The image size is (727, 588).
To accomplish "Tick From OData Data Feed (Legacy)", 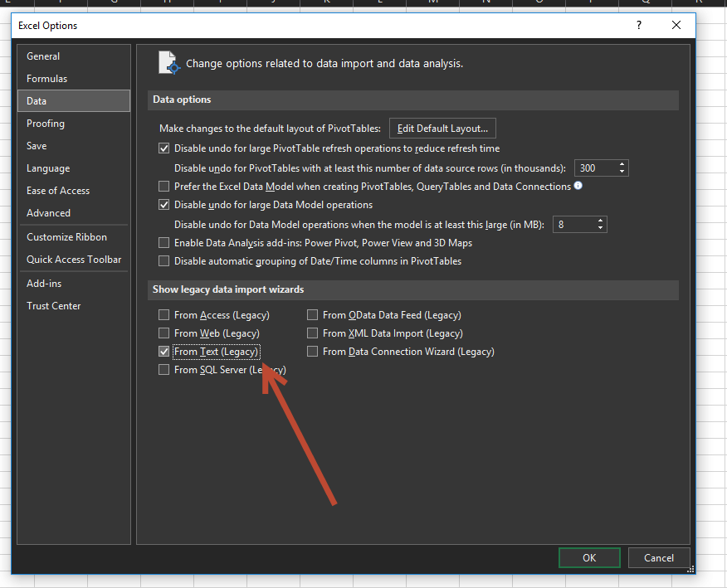I will pos(313,314).
